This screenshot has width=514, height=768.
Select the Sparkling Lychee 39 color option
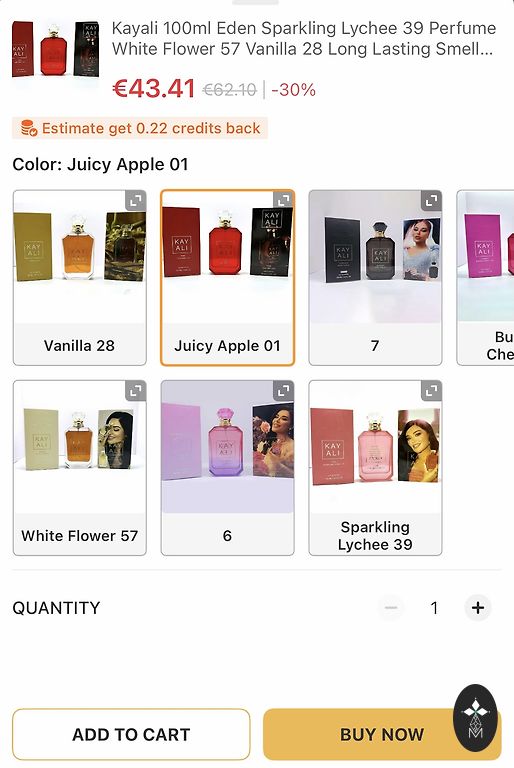pos(375,468)
